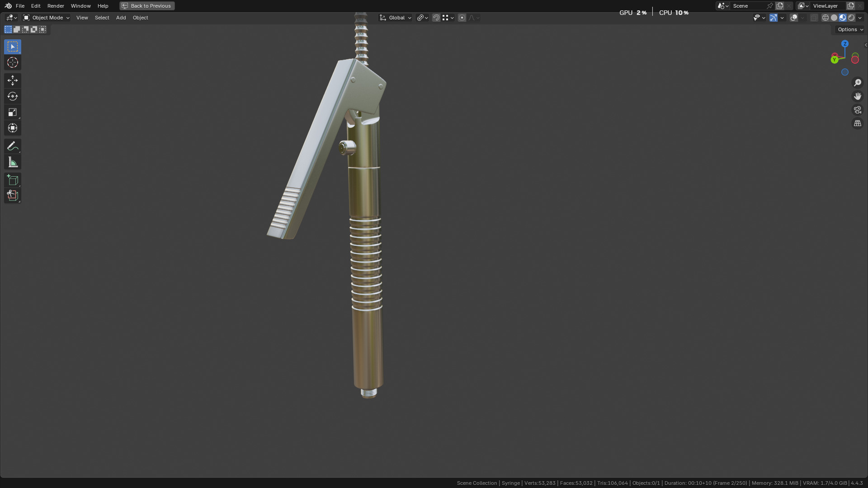
Task: Open the viewport Object menu
Action: pyautogui.click(x=140, y=18)
